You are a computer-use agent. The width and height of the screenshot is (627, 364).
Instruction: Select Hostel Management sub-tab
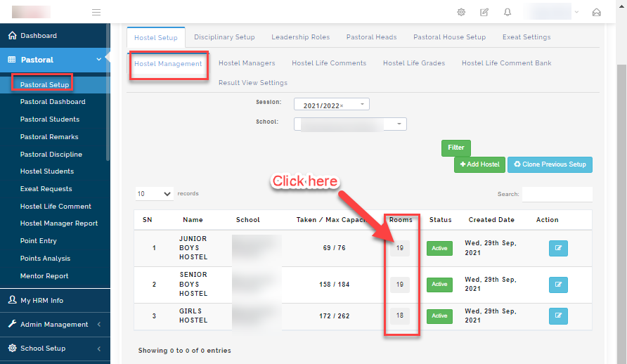click(168, 64)
